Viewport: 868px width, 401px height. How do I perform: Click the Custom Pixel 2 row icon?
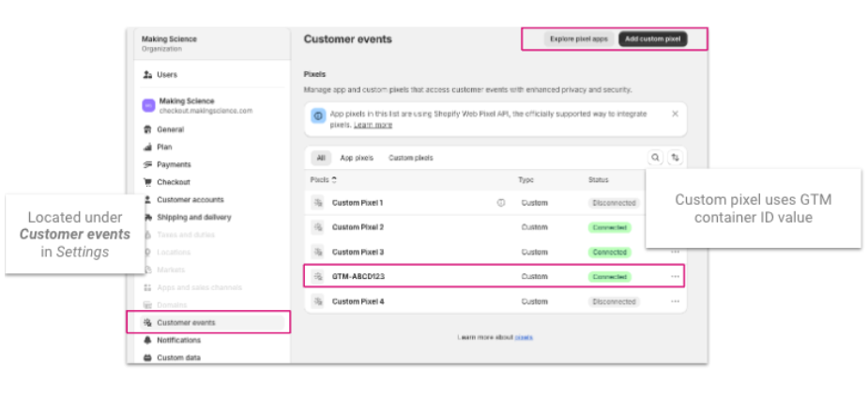318,227
